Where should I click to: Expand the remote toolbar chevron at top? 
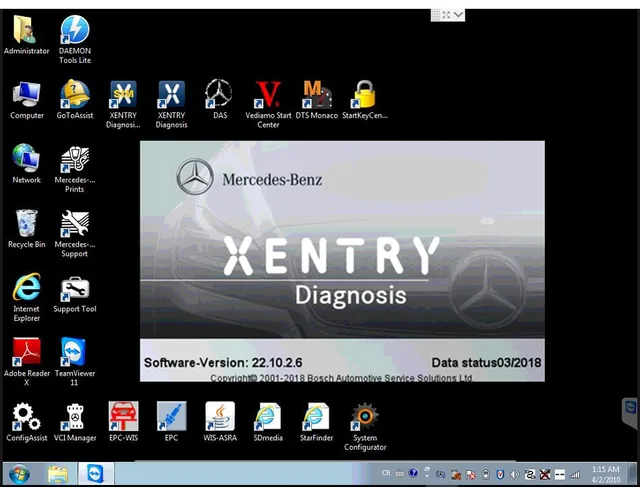point(458,15)
